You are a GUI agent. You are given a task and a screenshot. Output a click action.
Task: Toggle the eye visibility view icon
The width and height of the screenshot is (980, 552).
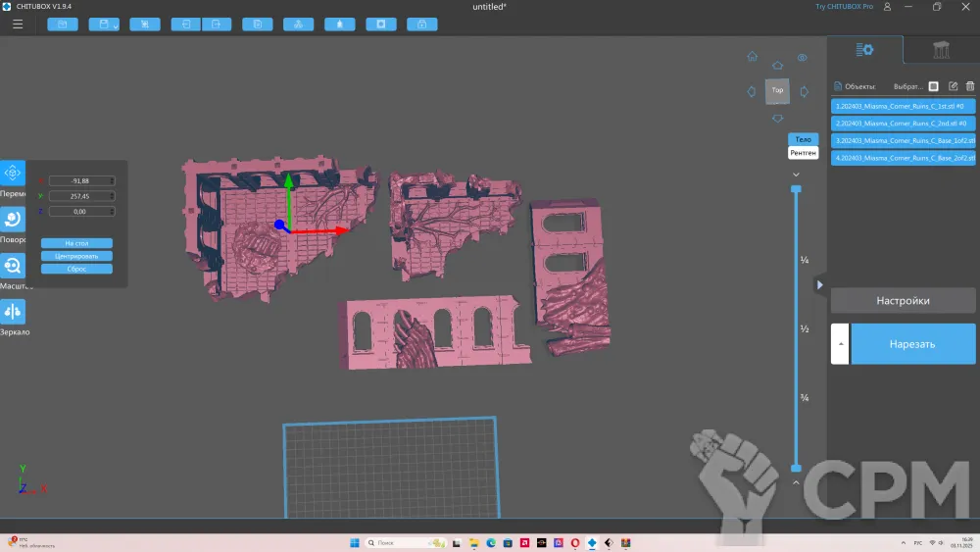pyautogui.click(x=803, y=58)
